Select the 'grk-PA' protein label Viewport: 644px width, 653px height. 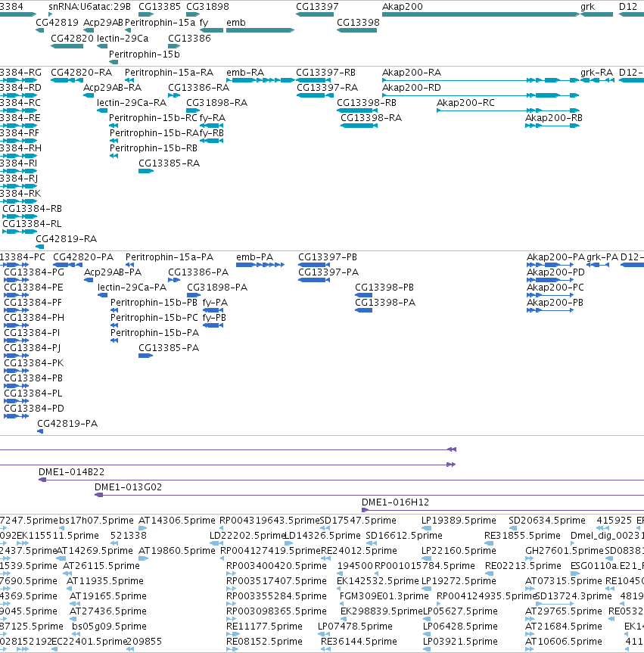pyautogui.click(x=602, y=257)
